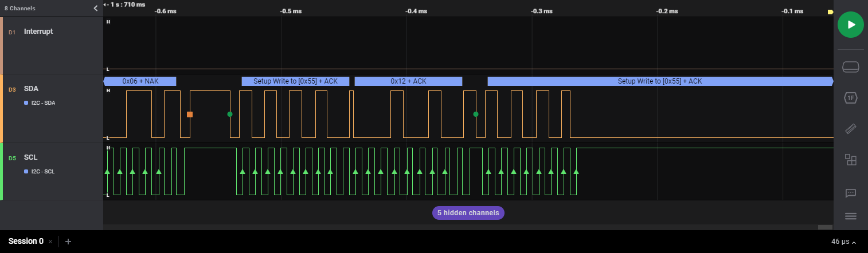Show the 5 hidden channels
Screen dimensions: 868x253
[468, 213]
